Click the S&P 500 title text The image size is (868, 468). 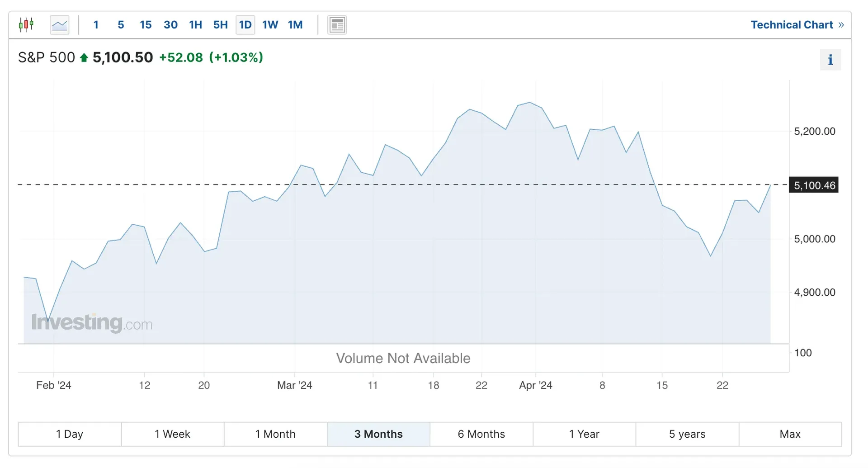pos(47,57)
